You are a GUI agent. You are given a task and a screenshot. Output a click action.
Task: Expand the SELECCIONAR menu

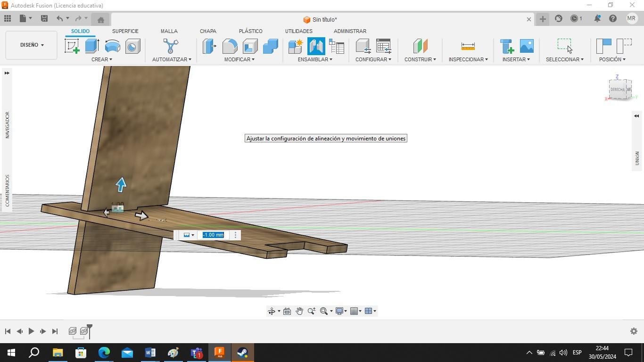[x=564, y=59]
